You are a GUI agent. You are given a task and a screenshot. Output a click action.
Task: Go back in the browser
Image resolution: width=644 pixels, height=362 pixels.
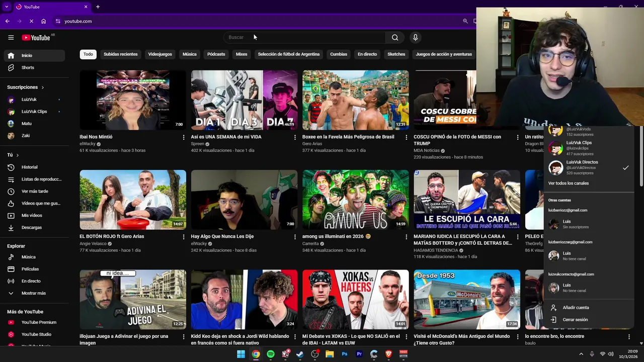tap(7, 21)
